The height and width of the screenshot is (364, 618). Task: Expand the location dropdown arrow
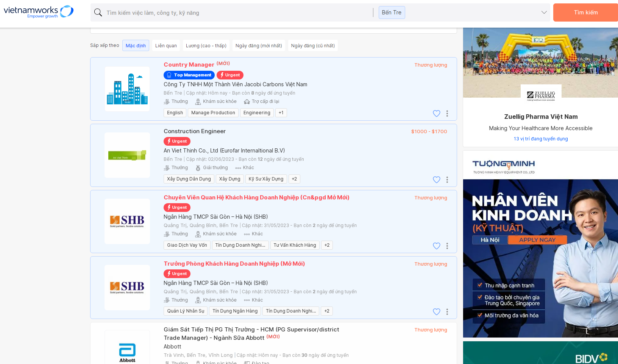544,12
